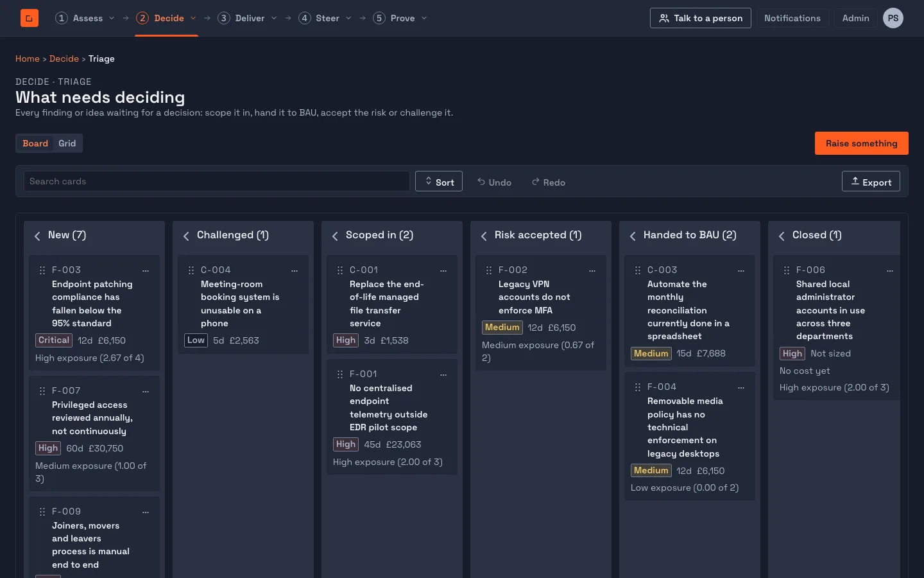Image resolution: width=924 pixels, height=578 pixels.
Task: Open the Sort options
Action: pos(439,182)
